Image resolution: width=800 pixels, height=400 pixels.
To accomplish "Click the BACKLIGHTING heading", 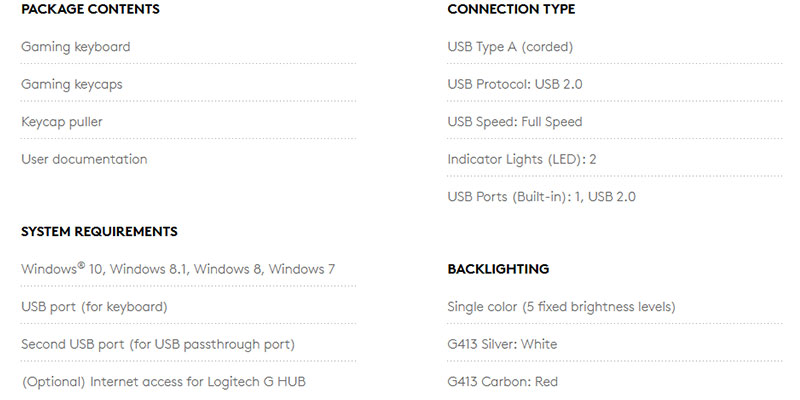I will (498, 269).
